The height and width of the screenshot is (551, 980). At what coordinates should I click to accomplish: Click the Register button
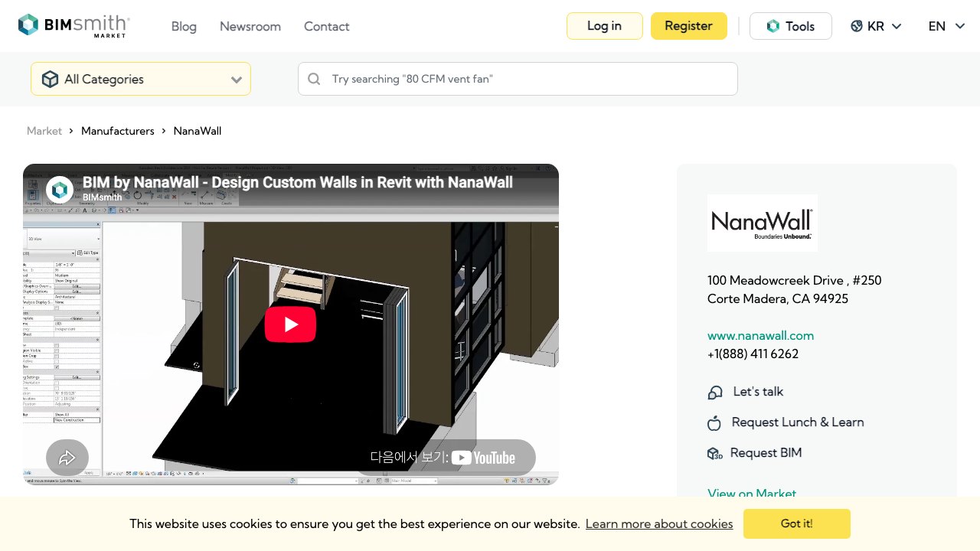689,26
